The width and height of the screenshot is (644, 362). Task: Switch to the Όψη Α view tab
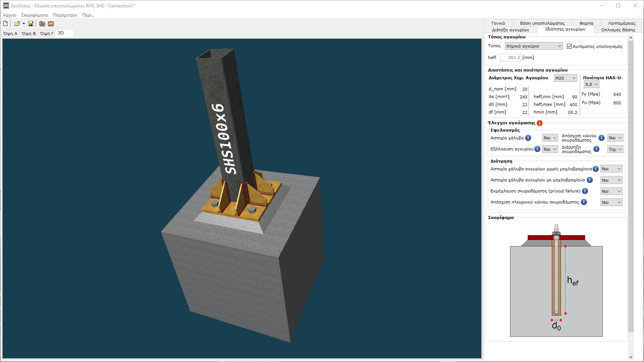(x=10, y=34)
